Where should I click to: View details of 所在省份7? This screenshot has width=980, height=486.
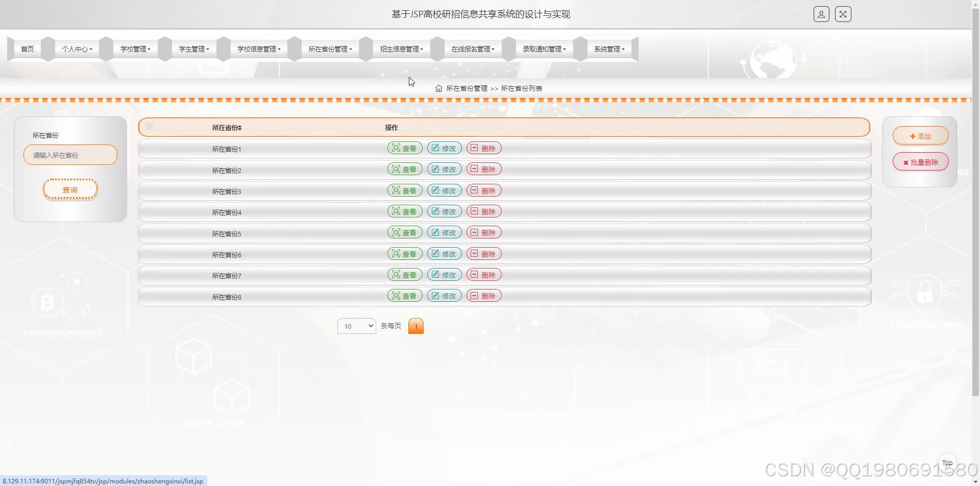[x=405, y=275]
